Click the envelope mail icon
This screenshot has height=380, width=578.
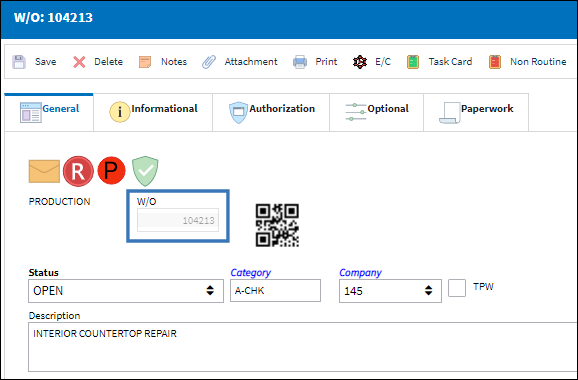click(44, 171)
